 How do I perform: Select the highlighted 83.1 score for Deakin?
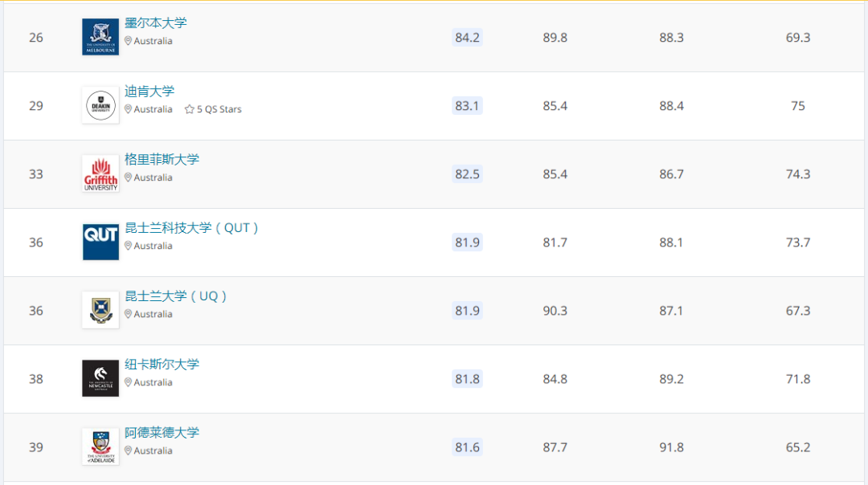click(x=467, y=106)
